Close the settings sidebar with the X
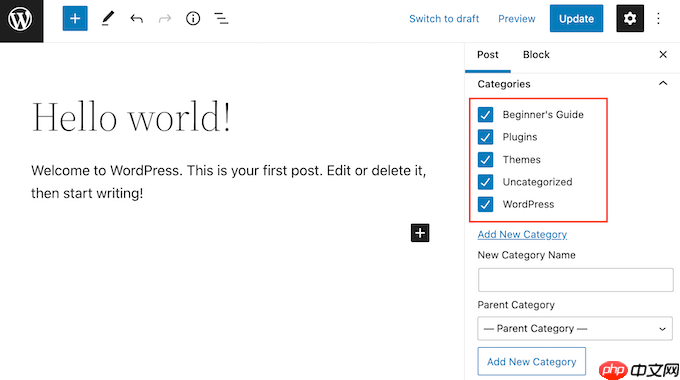Image resolution: width=680 pixels, height=380 pixels. [663, 55]
